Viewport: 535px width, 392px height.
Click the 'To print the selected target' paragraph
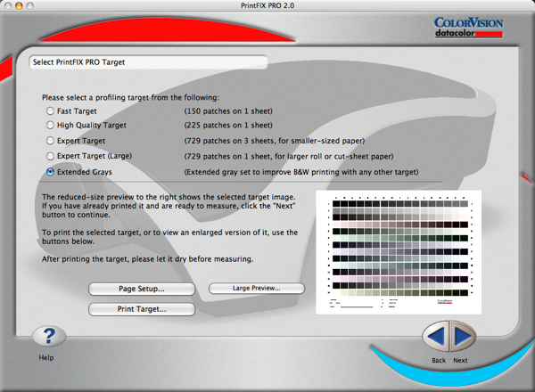point(170,237)
